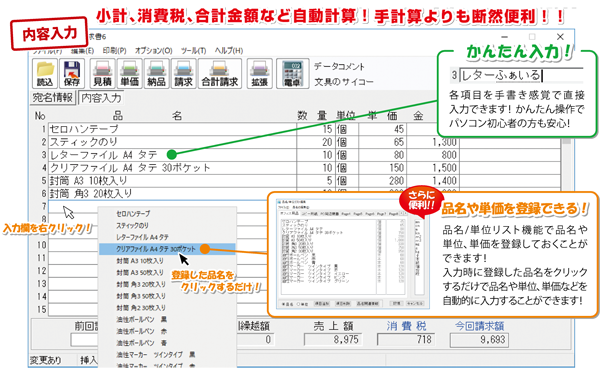The height and width of the screenshot is (368, 600).
Task: Click the 封筒 A3 10枚入り cell in row 5
Action: coord(172,181)
